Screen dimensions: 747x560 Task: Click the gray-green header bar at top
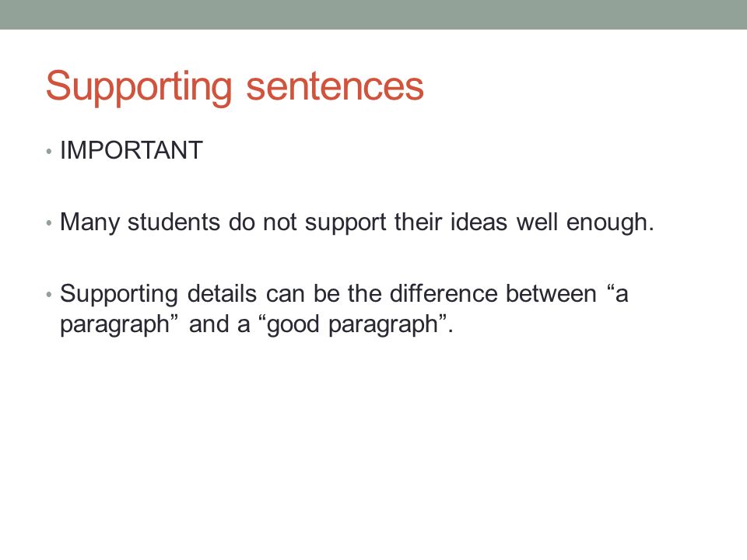[x=373, y=14]
